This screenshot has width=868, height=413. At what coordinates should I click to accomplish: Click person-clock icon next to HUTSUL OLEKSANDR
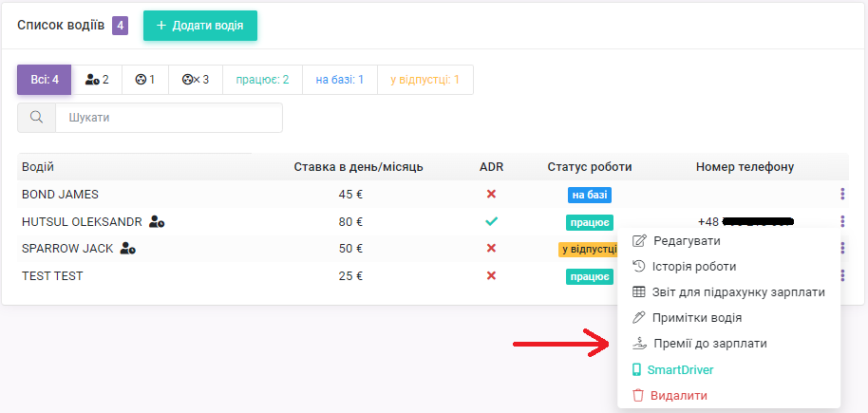(x=157, y=222)
